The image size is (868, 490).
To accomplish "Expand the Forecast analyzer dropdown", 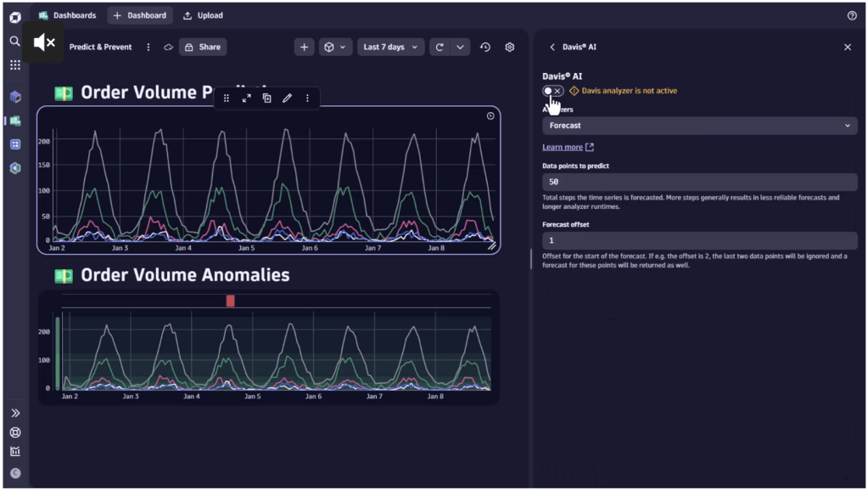I will [699, 126].
